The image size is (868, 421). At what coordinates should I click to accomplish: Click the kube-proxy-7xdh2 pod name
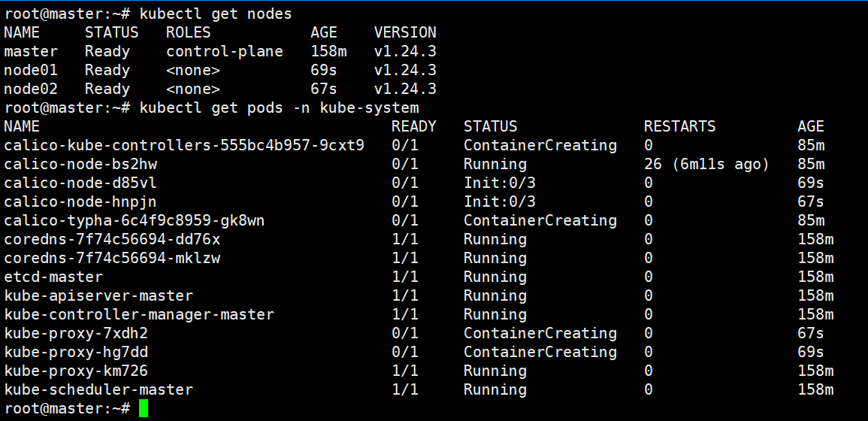pyautogui.click(x=76, y=333)
